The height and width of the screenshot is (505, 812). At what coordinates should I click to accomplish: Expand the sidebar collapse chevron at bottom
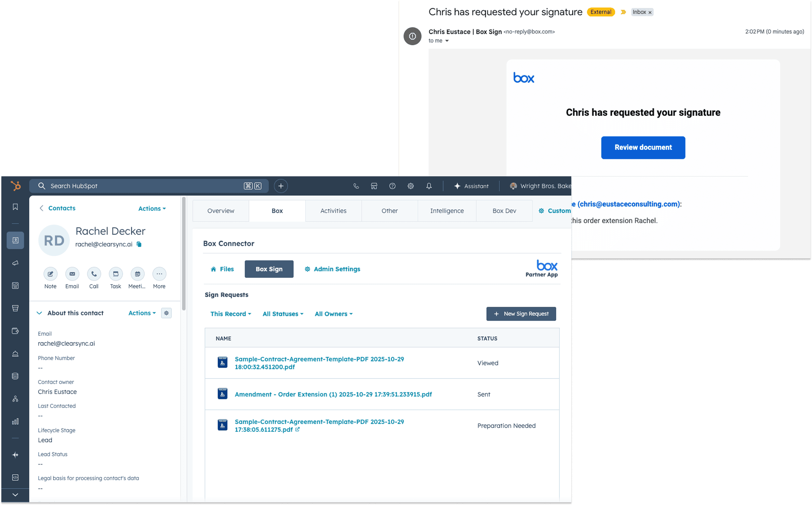click(x=15, y=494)
